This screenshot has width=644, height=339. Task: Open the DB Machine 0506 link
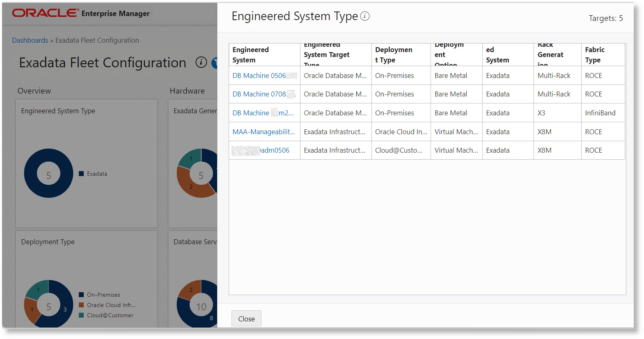click(264, 76)
